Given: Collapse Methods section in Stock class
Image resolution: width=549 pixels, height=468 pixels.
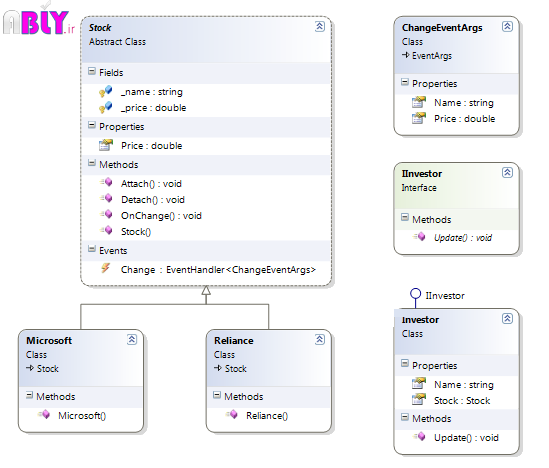Looking at the screenshot, I should pyautogui.click(x=92, y=163).
